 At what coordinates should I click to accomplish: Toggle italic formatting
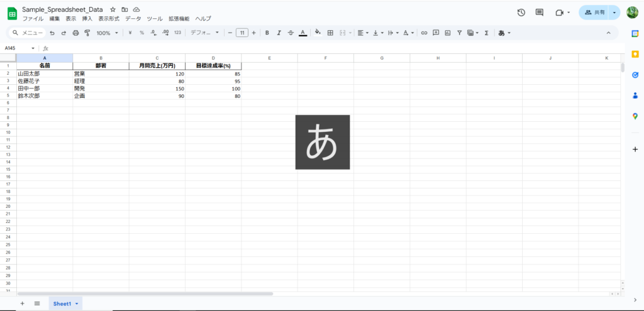click(x=279, y=33)
